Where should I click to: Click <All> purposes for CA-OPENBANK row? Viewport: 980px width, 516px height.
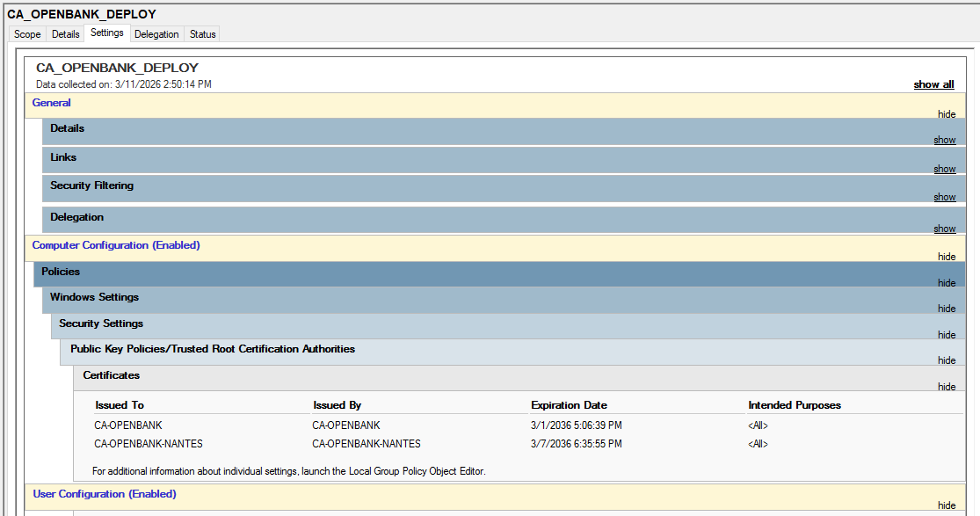coord(758,425)
